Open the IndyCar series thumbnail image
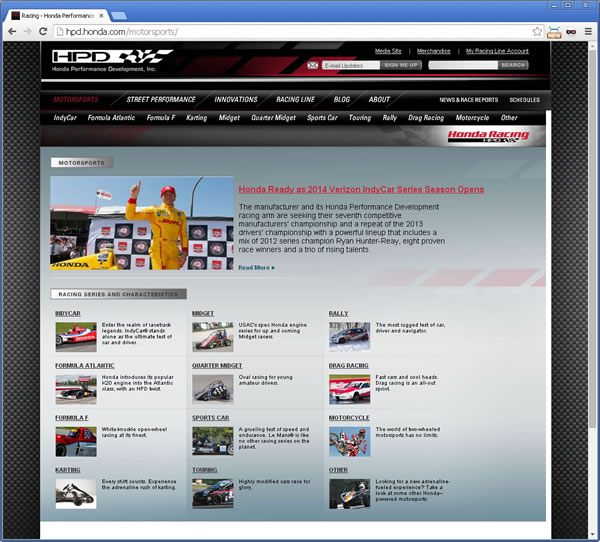600x542 pixels. [x=76, y=335]
